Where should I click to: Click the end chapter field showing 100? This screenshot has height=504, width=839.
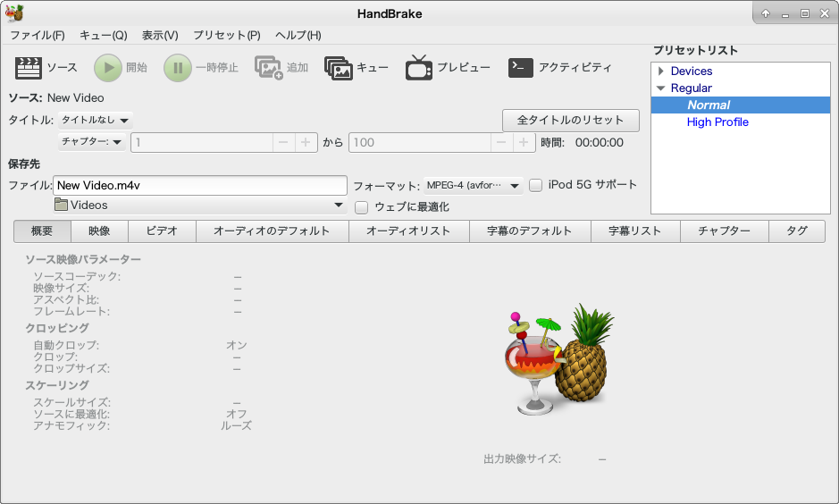click(420, 143)
